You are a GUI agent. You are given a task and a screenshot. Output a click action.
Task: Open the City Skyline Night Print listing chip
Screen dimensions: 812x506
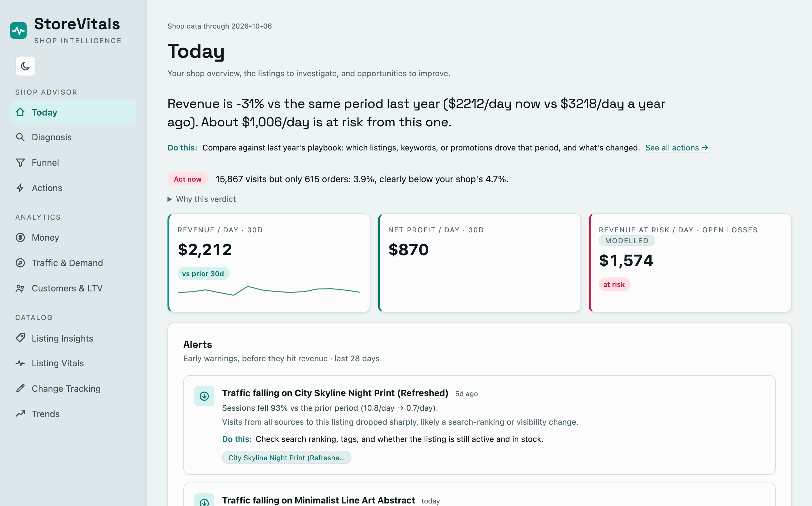(286, 457)
